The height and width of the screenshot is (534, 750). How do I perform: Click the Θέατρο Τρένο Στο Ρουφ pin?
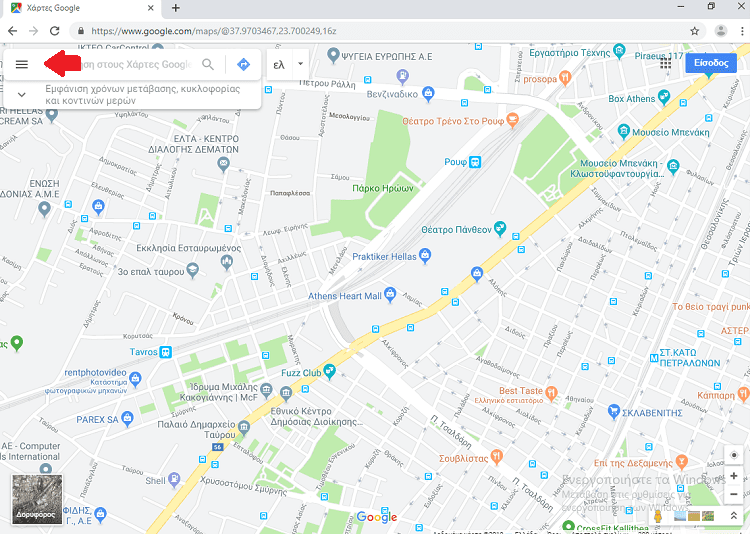pyautogui.click(x=512, y=120)
